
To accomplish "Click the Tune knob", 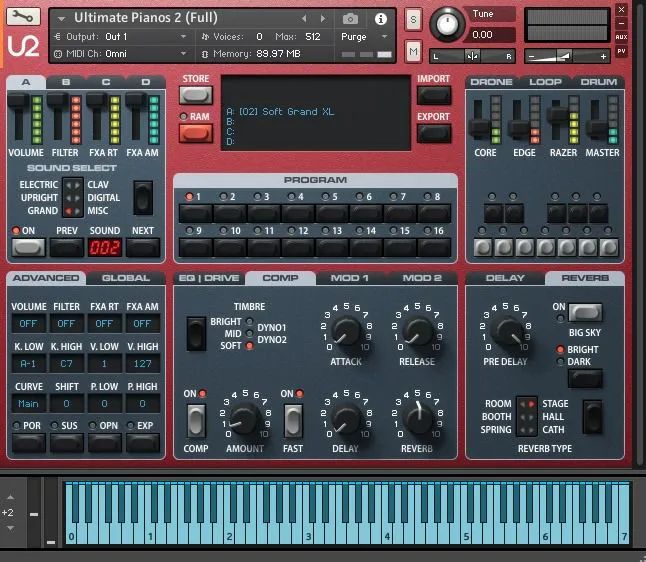I will point(447,25).
